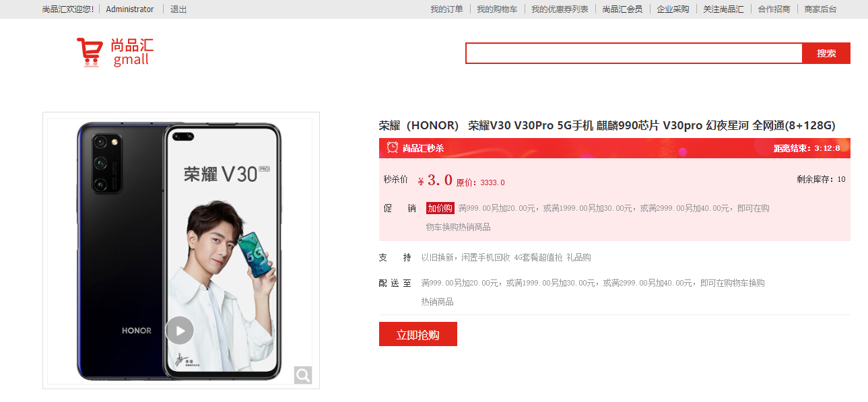Open 企业采购 menu item
This screenshot has height=402, width=868.
click(673, 9)
